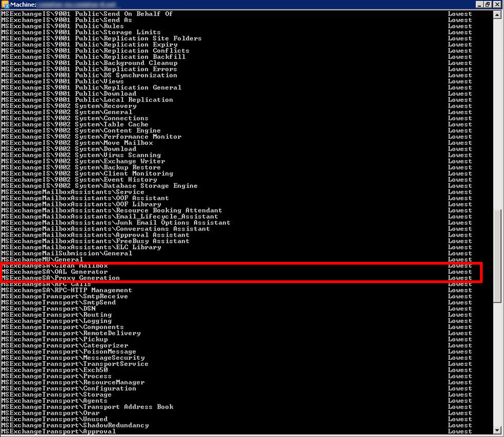Click 'MSExchangeTransport\PoisonMessage' row
The width and height of the screenshot is (504, 437).
pos(236,351)
